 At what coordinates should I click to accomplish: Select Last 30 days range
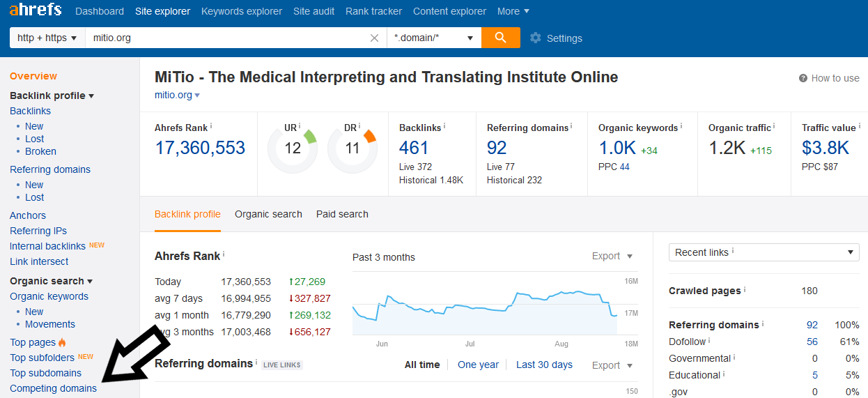point(544,365)
